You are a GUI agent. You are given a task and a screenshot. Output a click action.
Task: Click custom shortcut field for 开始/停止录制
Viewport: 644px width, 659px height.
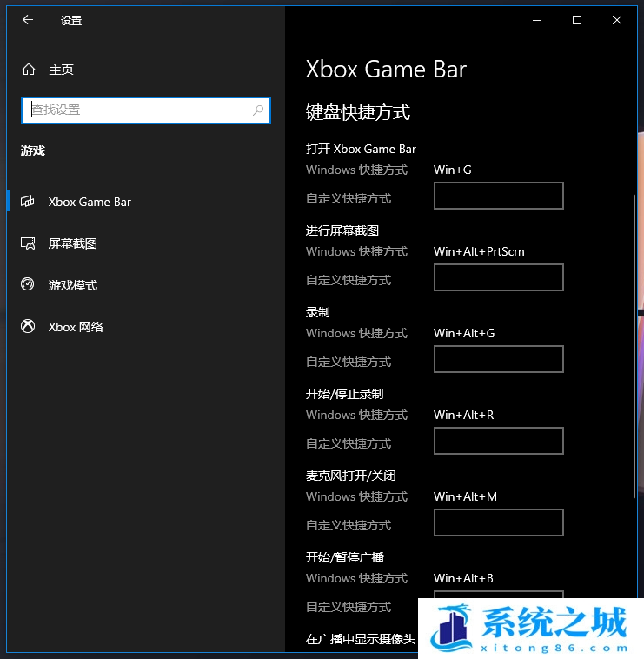point(498,441)
